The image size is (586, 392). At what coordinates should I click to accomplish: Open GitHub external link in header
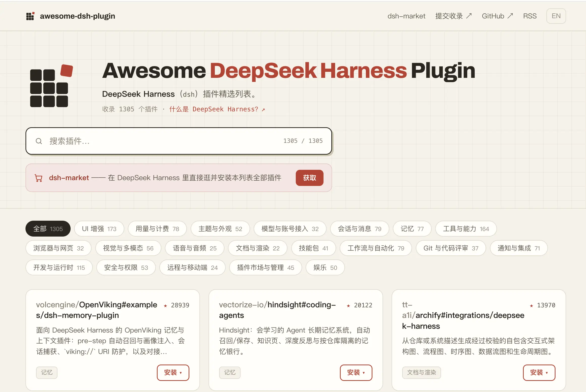click(497, 16)
